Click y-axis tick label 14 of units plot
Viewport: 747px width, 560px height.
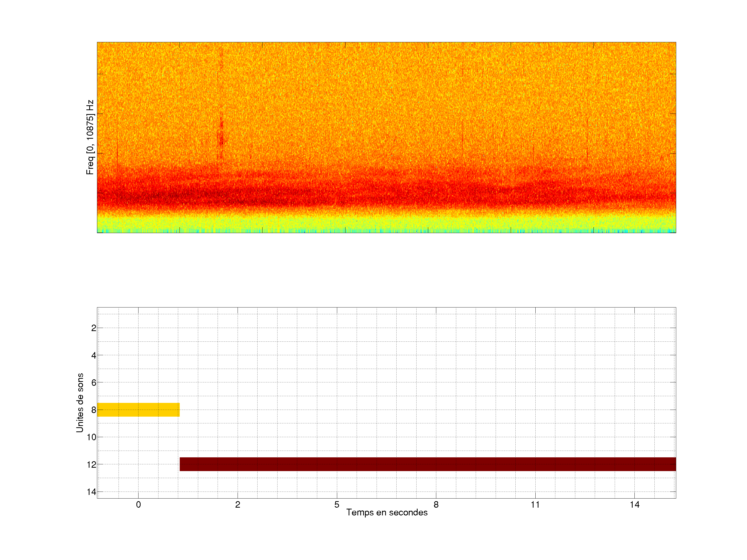pos(92,492)
